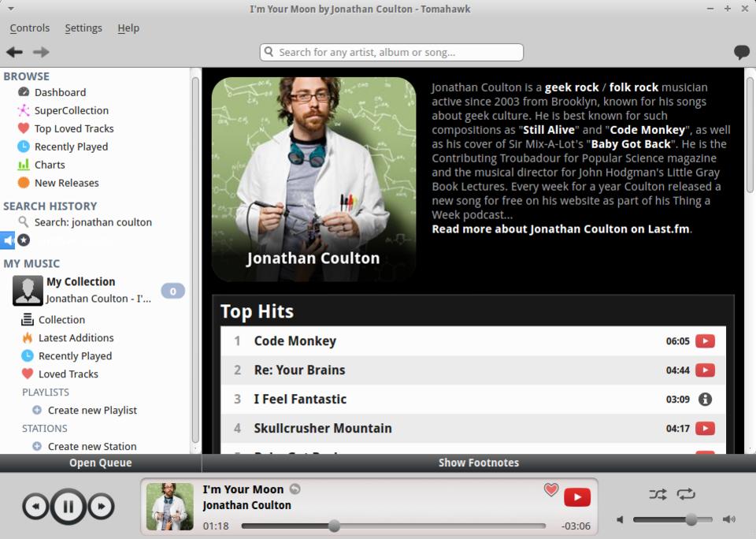
Task: Toggle love heart for I'm Your Moon
Action: [551, 490]
